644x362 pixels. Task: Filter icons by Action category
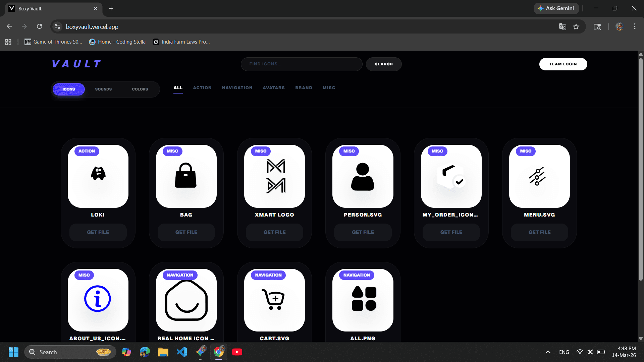(x=202, y=88)
